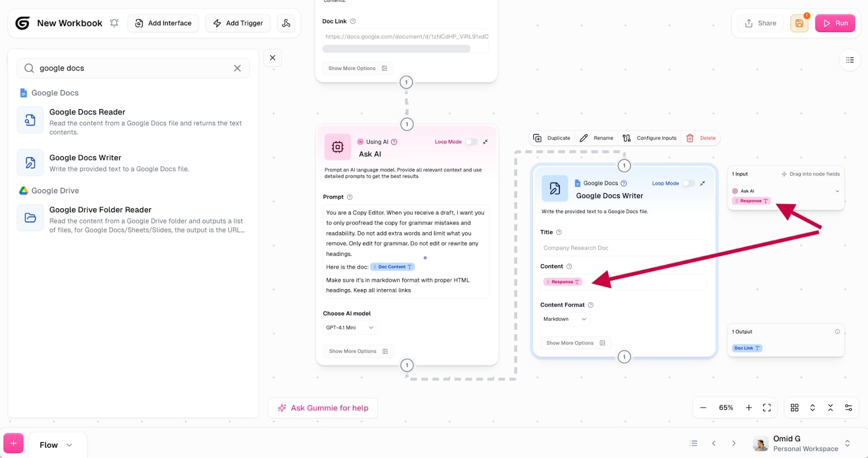This screenshot has width=868, height=458.
Task: Click the Title input field
Action: (623, 248)
